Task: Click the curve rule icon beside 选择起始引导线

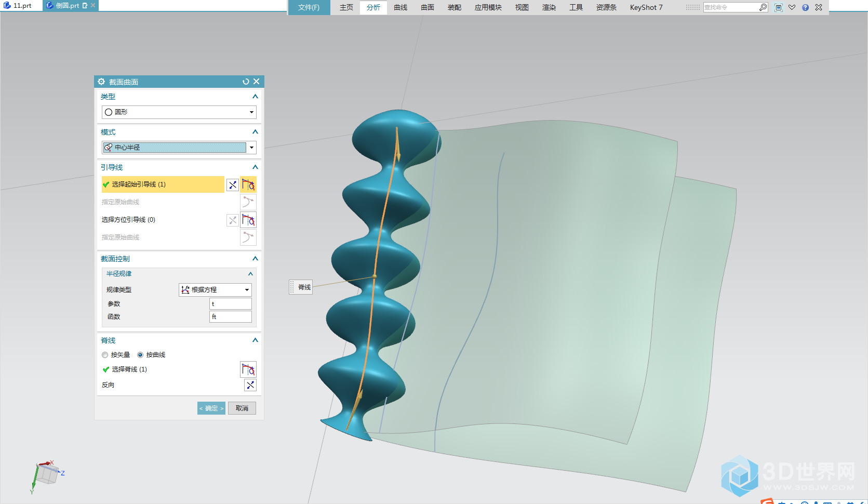Action: pyautogui.click(x=248, y=184)
